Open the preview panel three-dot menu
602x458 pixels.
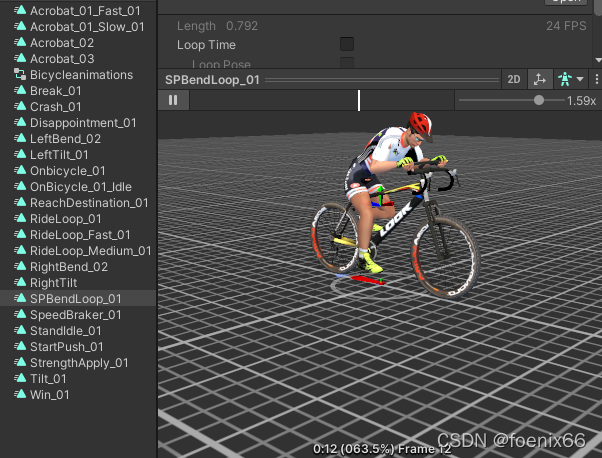(596, 79)
